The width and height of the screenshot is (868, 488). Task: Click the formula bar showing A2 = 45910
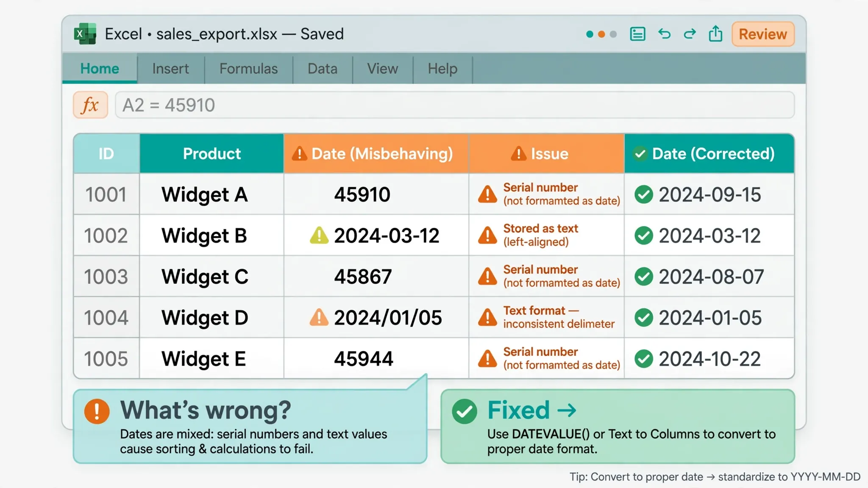point(455,105)
